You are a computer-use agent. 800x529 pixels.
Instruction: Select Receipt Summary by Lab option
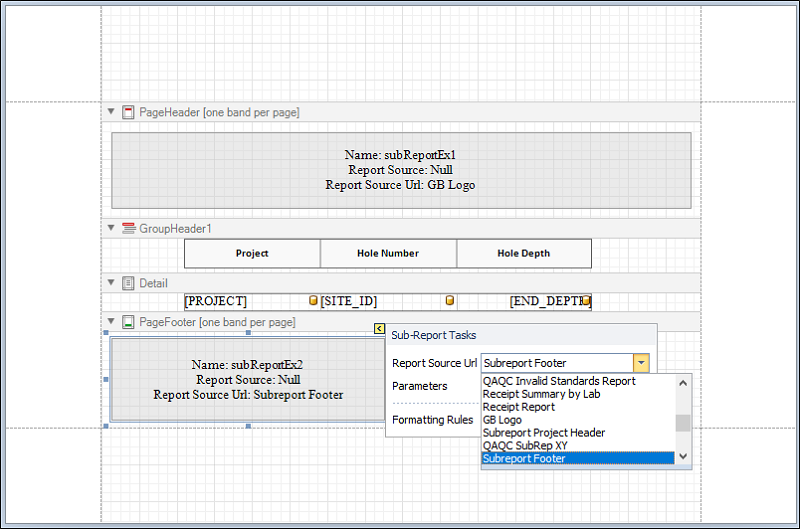coord(541,394)
